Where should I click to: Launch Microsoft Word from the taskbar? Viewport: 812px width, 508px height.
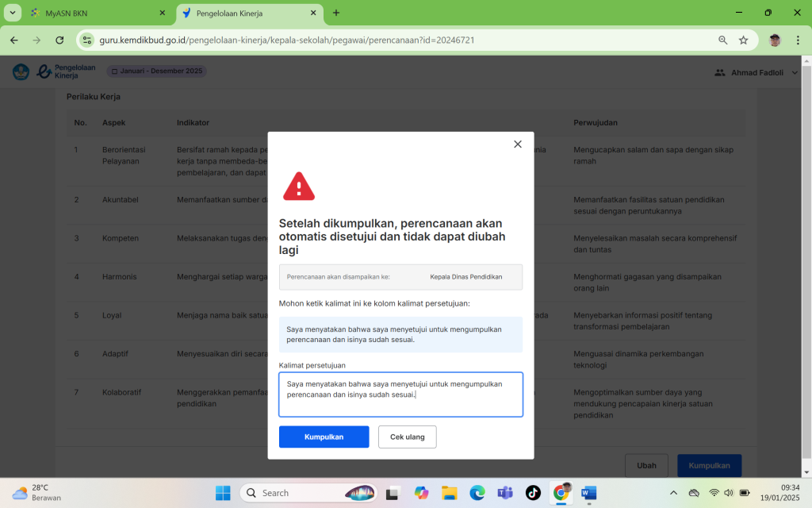coord(588,493)
